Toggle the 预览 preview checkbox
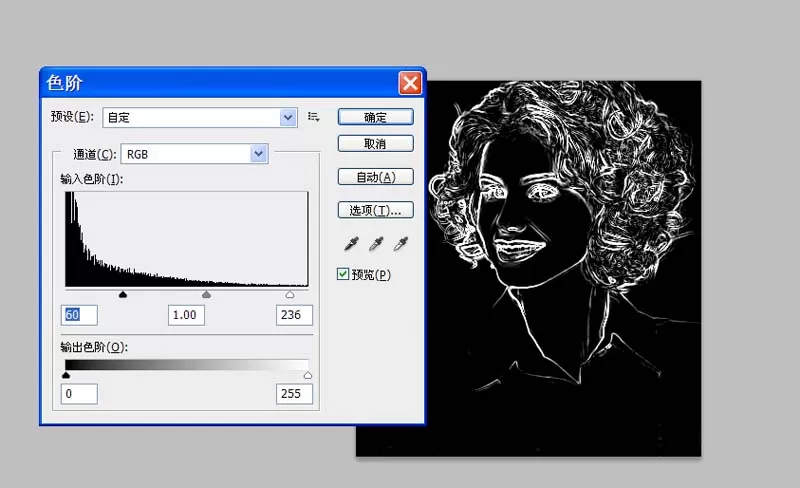The image size is (800, 488). 343,274
